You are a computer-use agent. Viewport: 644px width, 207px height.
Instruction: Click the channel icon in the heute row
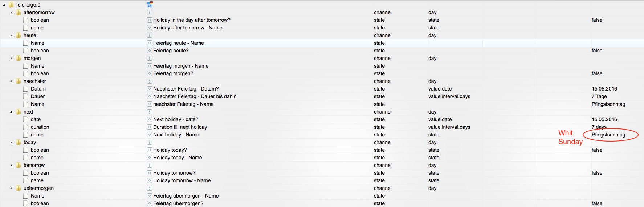150,35
